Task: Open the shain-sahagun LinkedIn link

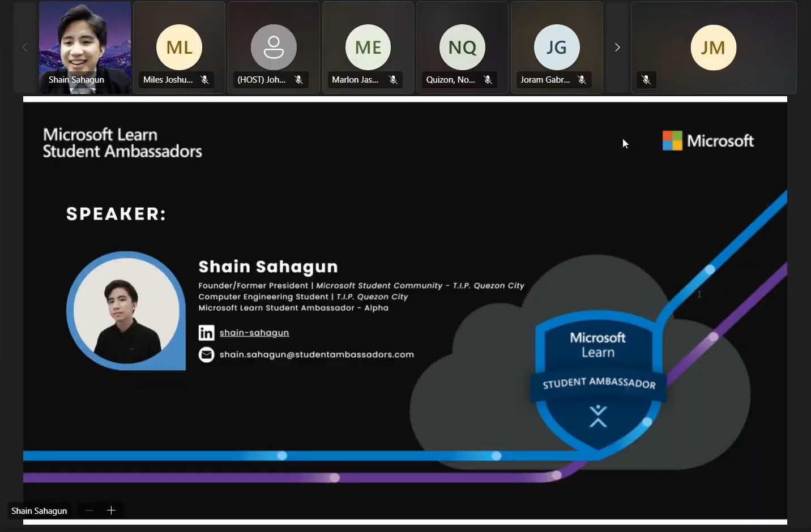Action: [x=254, y=333]
